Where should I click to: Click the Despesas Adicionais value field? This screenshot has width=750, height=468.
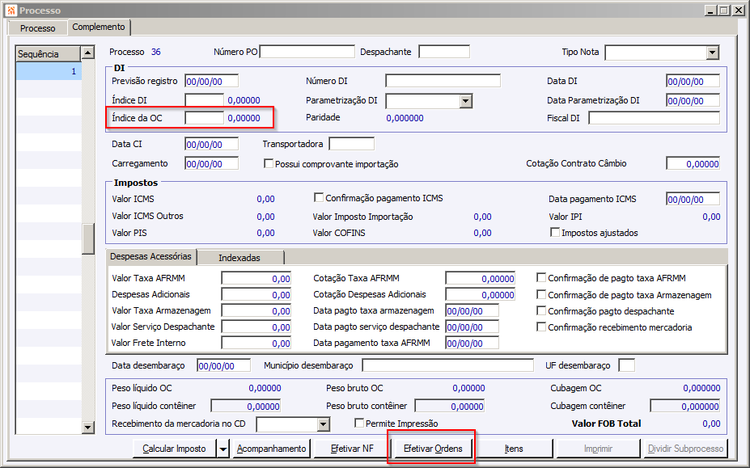[x=256, y=295]
